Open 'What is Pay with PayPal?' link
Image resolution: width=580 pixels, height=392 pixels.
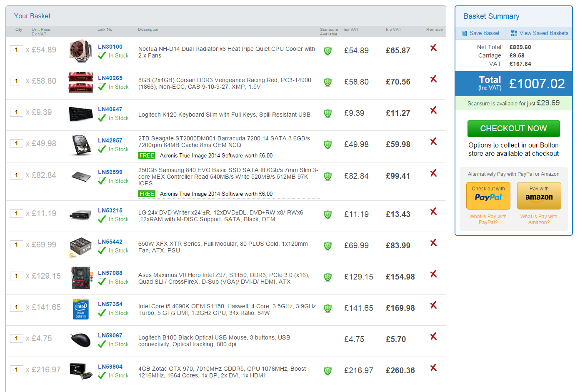488,220
